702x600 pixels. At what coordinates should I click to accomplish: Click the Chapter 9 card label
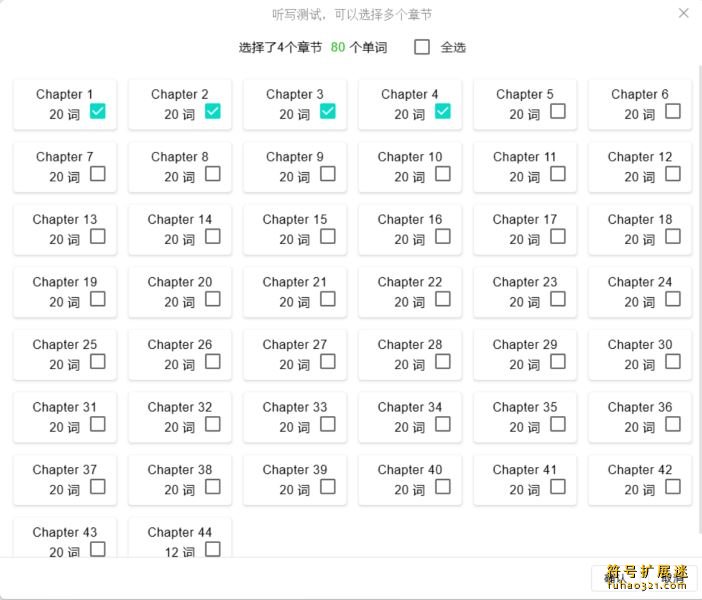pyautogui.click(x=294, y=157)
